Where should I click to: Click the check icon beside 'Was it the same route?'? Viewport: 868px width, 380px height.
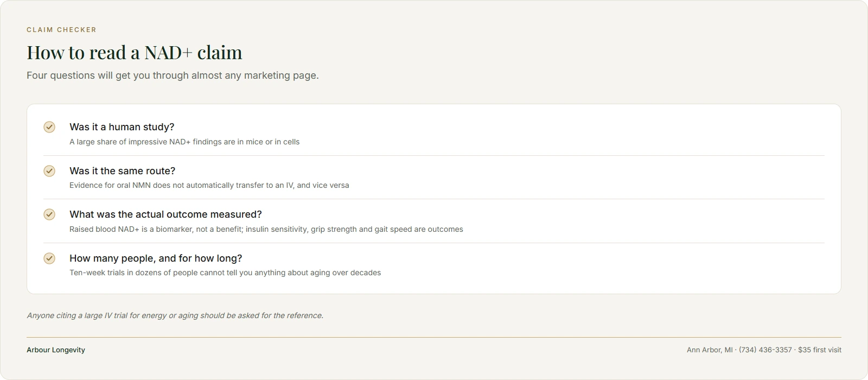point(49,171)
